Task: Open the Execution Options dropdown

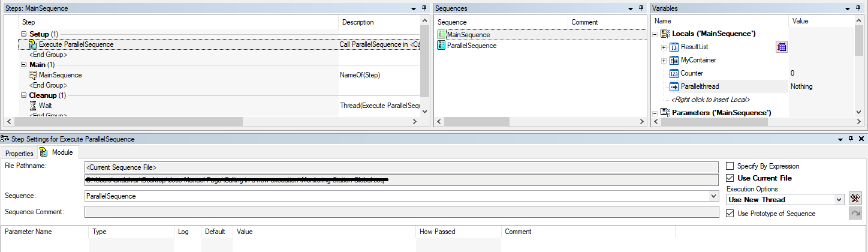Action: 839,200
